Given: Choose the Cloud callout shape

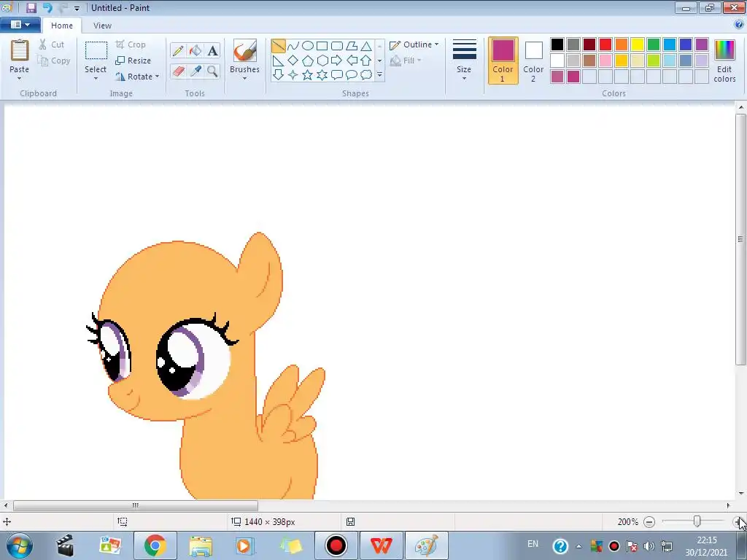Looking at the screenshot, I should click(366, 75).
